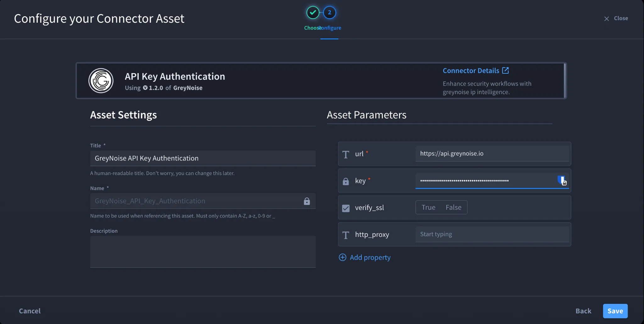This screenshot has height=324, width=644.
Task: Click the GreyNoise version text '1.2.0'
Action: click(156, 88)
